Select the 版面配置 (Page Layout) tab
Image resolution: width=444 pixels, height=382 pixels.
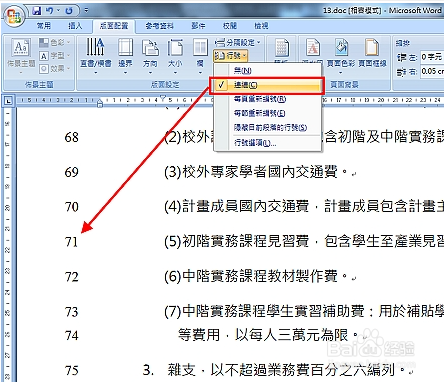114,26
